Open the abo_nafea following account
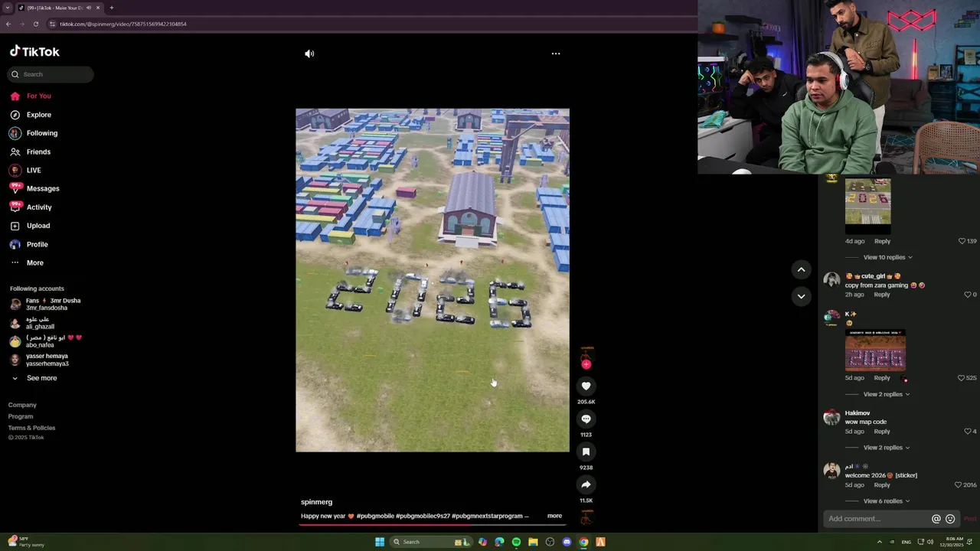 point(46,341)
